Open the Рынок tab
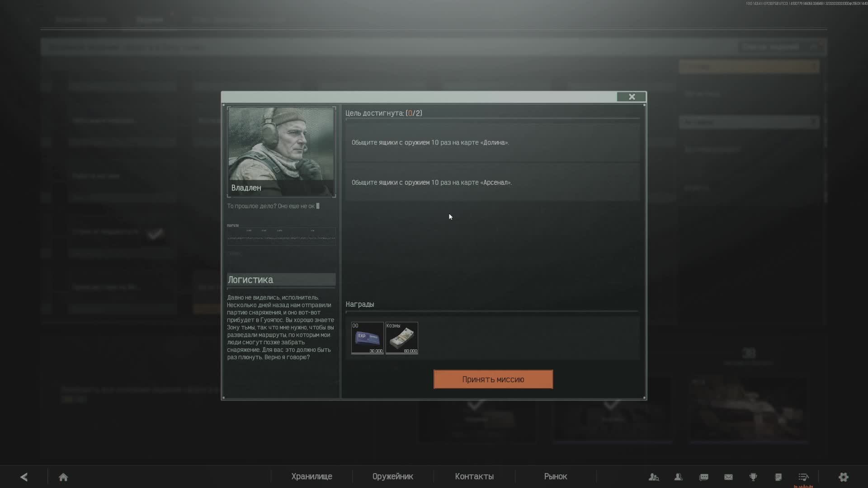The width and height of the screenshot is (868, 488). [x=556, y=477]
